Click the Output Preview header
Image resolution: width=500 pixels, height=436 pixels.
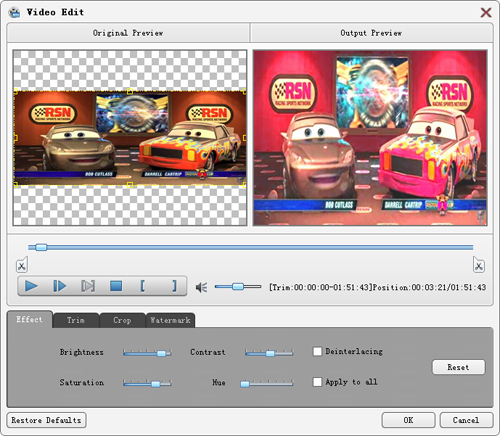pos(371,33)
